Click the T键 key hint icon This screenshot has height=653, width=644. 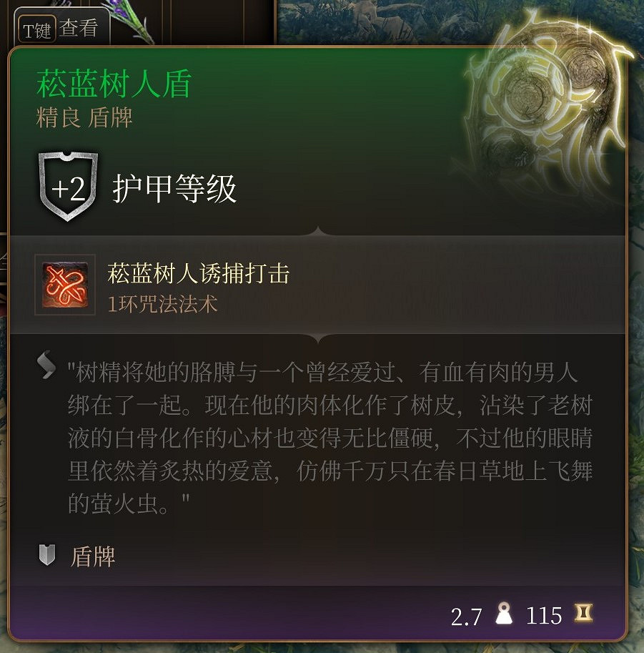tap(36, 29)
